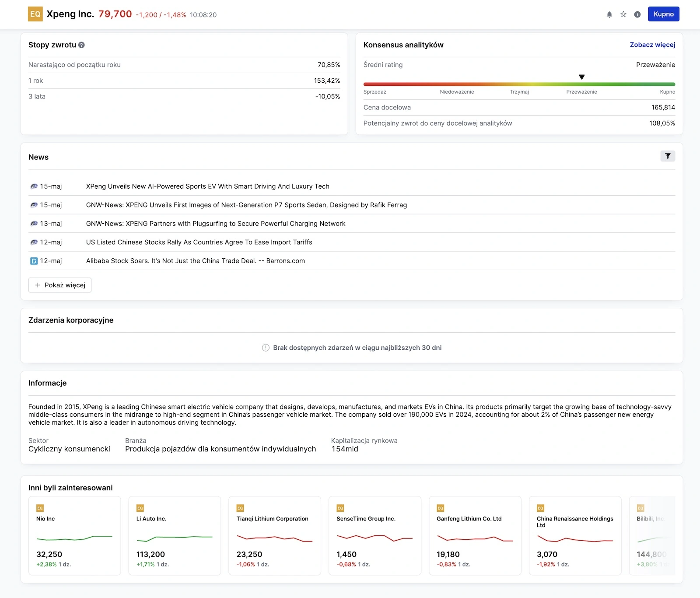
Task: Add Xpeng to favorites with star icon
Action: [623, 14]
